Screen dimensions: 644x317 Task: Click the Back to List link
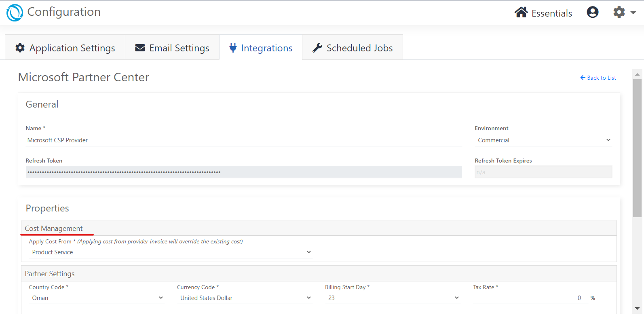click(x=598, y=78)
